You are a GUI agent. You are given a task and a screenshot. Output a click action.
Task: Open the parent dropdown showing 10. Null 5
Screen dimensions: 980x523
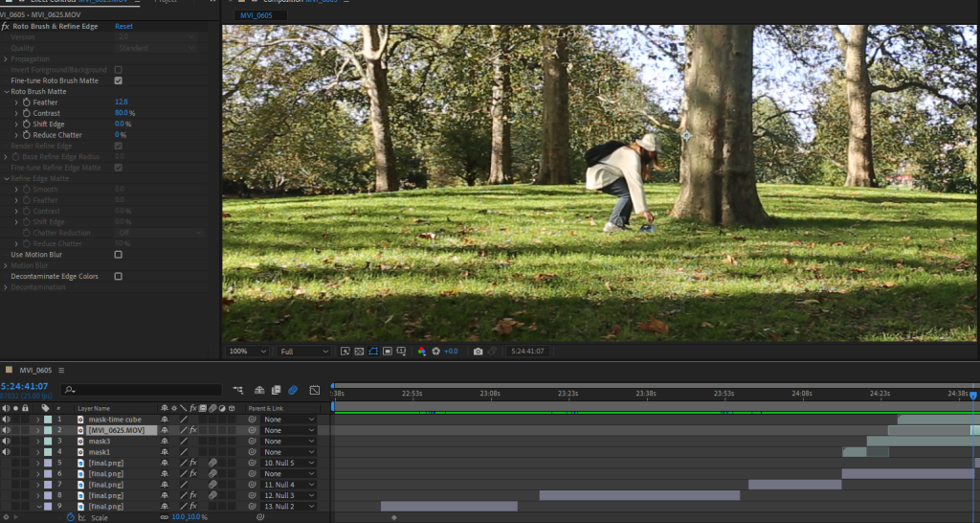click(289, 463)
